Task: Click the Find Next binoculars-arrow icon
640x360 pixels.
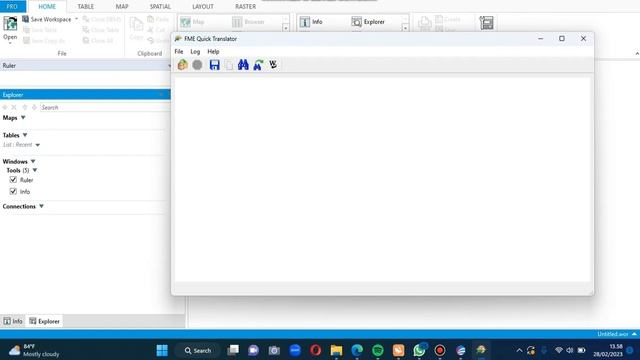Action: point(258,64)
